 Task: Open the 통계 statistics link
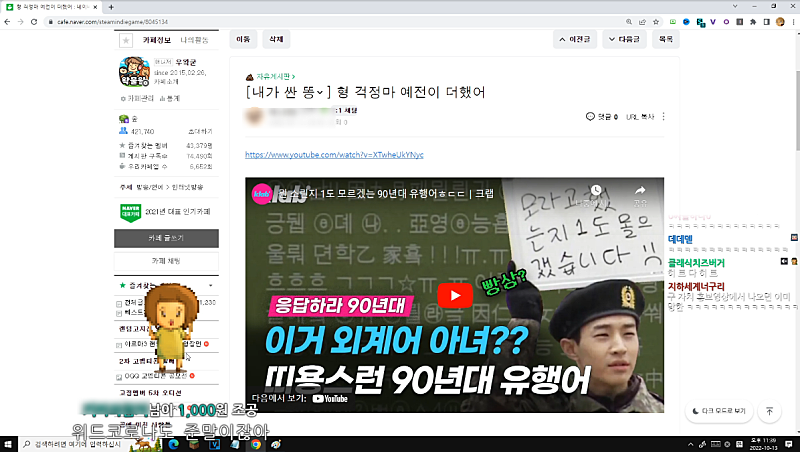click(169, 98)
